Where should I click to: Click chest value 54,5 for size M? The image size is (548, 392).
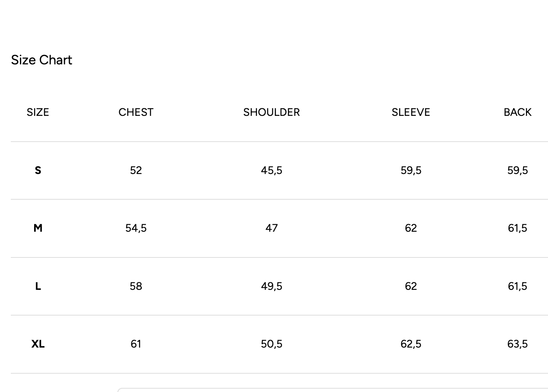(x=136, y=228)
